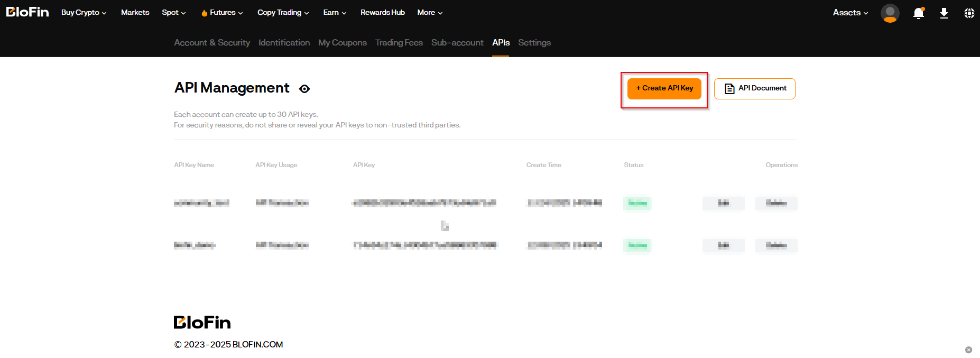Click Delete on the first API key row
Viewport: 980px width, 358px height.
pyautogui.click(x=776, y=203)
